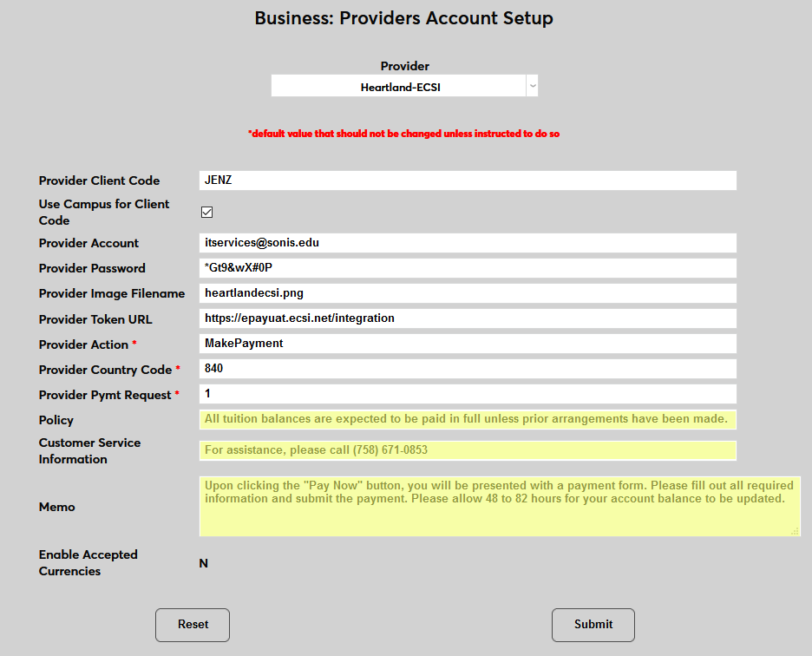This screenshot has width=812, height=656.
Task: Focus the Policy text field
Action: [x=468, y=419]
